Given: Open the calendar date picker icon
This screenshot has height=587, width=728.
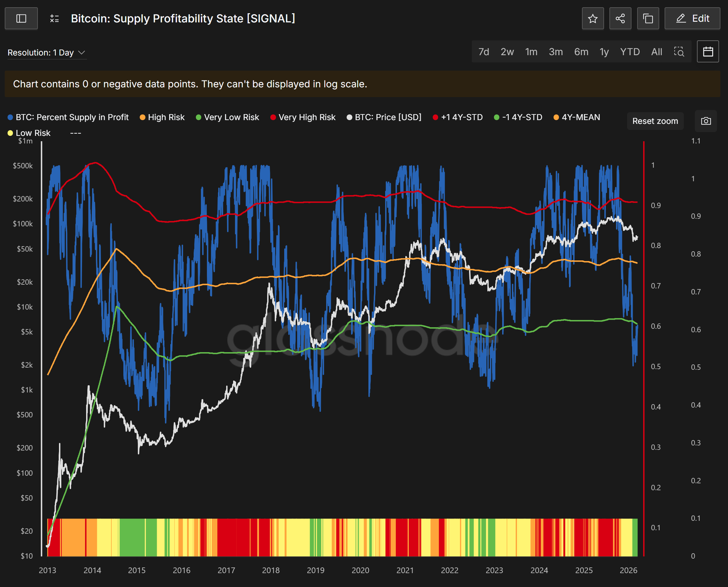Looking at the screenshot, I should 708,52.
